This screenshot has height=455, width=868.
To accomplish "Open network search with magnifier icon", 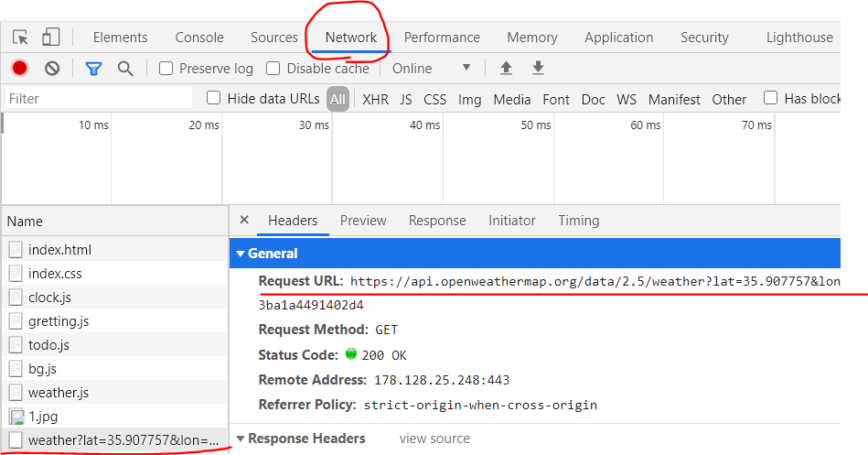I will [x=125, y=69].
